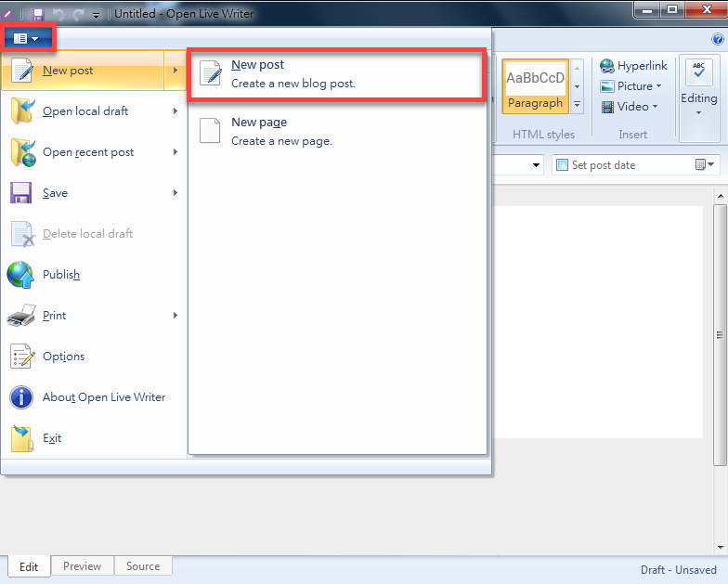
Task: Click the scrollbar up arrow
Action: pyautogui.click(x=721, y=196)
